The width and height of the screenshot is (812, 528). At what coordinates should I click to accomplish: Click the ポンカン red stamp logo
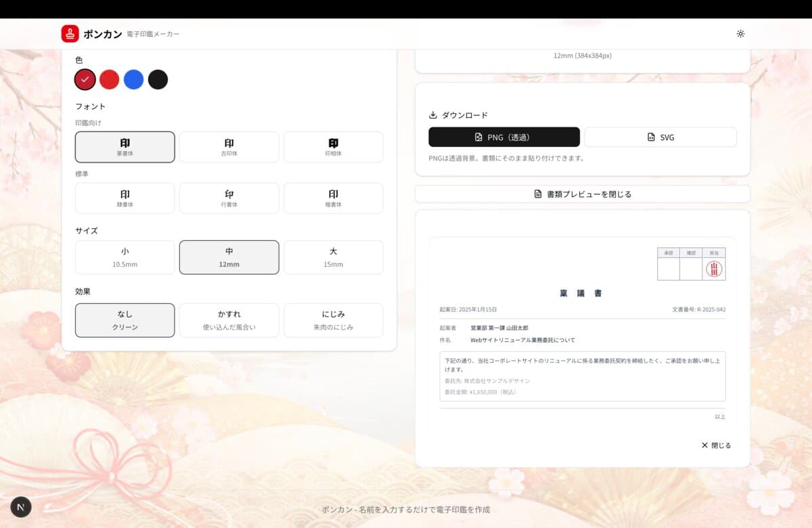70,34
